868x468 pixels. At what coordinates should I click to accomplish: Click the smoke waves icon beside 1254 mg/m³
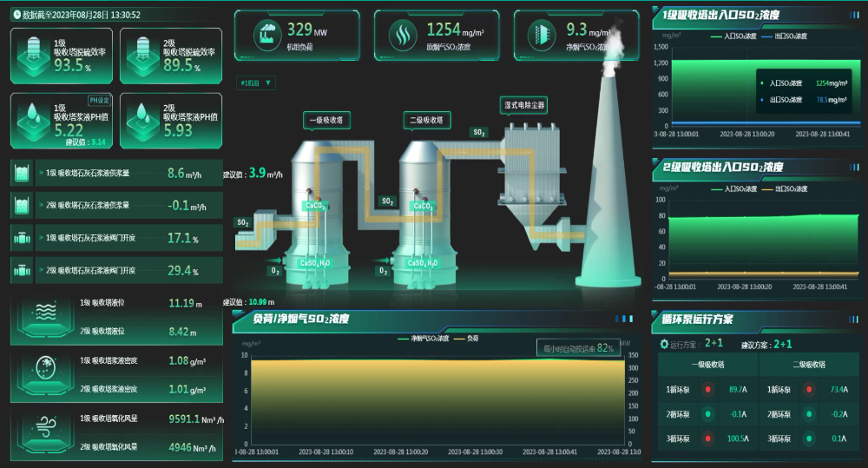pyautogui.click(x=401, y=34)
